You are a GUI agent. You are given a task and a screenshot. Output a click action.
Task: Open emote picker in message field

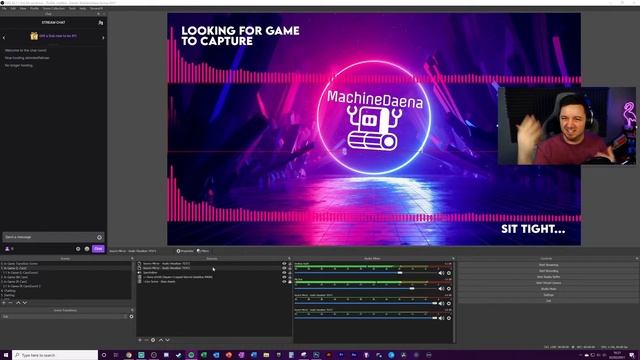click(x=100, y=237)
